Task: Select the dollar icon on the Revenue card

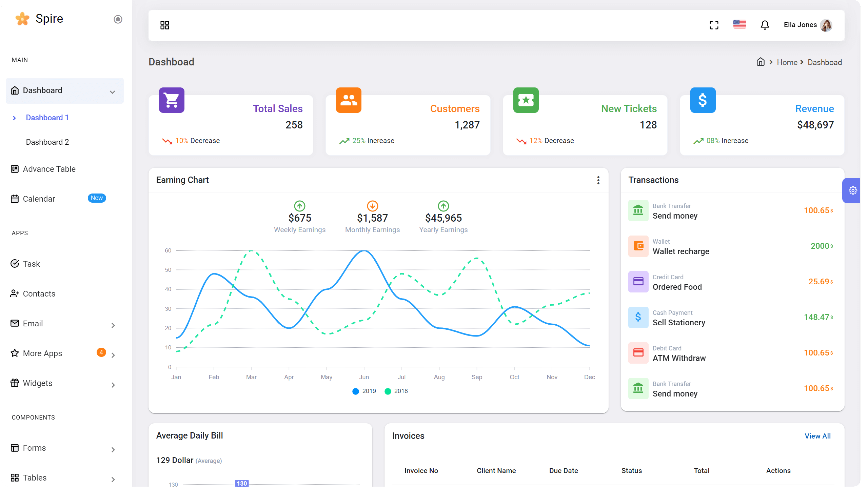Action: pos(703,100)
